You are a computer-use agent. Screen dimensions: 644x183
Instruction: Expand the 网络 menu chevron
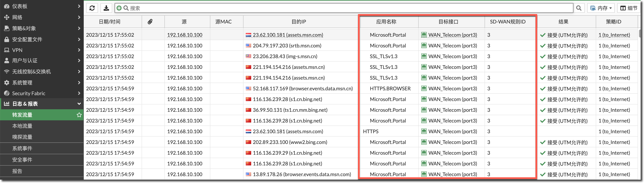click(x=79, y=17)
